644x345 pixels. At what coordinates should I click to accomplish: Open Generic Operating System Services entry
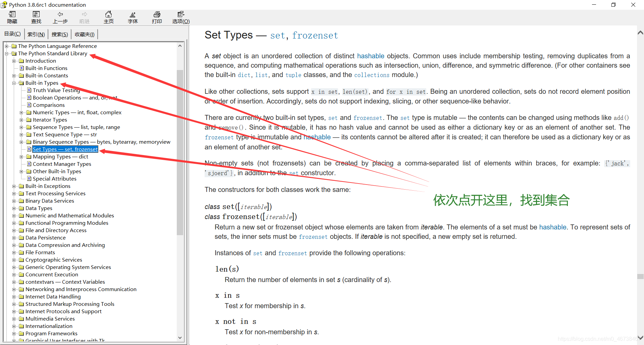[x=68, y=267]
